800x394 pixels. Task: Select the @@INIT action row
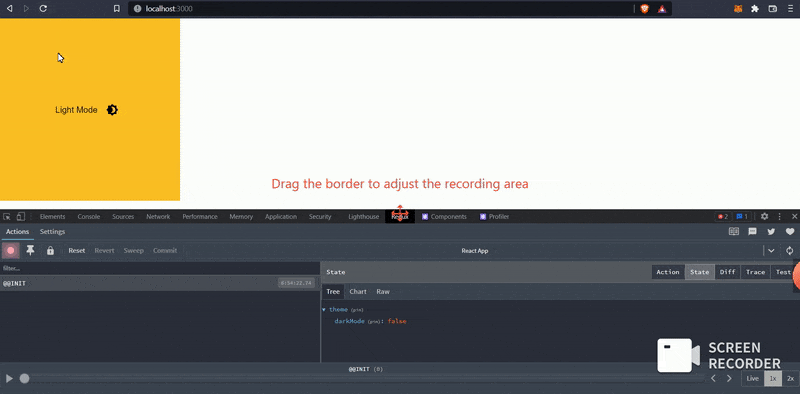click(160, 283)
